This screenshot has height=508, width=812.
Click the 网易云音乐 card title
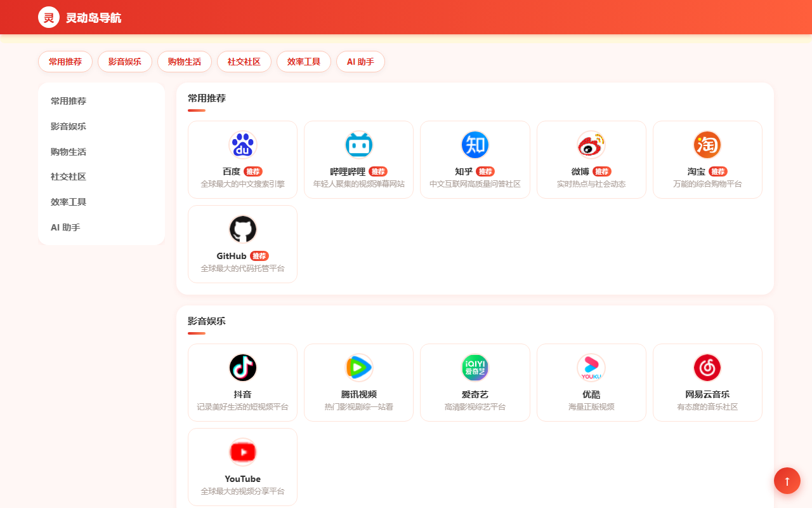click(707, 394)
